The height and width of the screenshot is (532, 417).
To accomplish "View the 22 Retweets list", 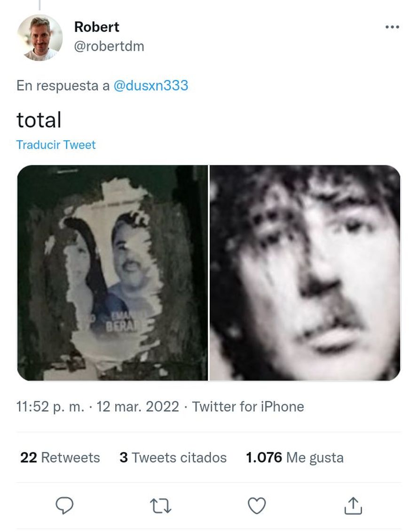I will click(x=60, y=457).
